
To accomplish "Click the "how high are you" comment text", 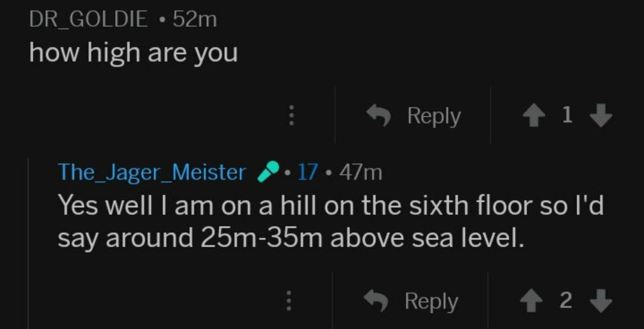I will pos(134,54).
